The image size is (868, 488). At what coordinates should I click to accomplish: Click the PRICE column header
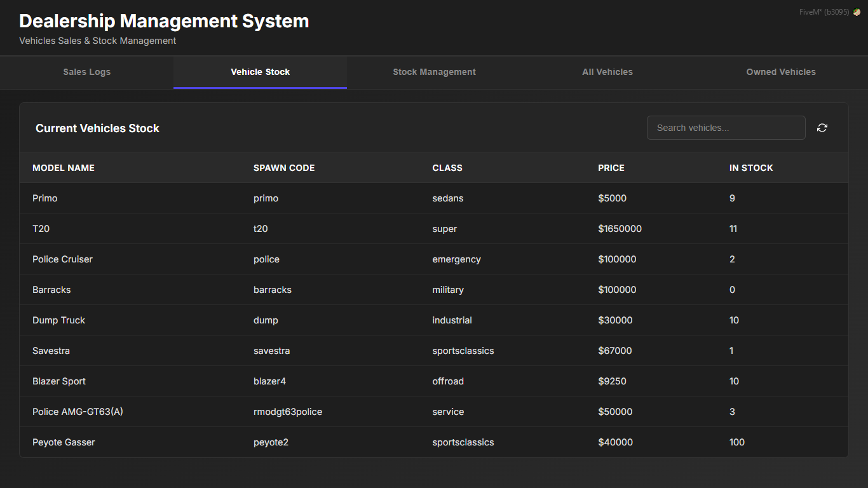tap(611, 168)
